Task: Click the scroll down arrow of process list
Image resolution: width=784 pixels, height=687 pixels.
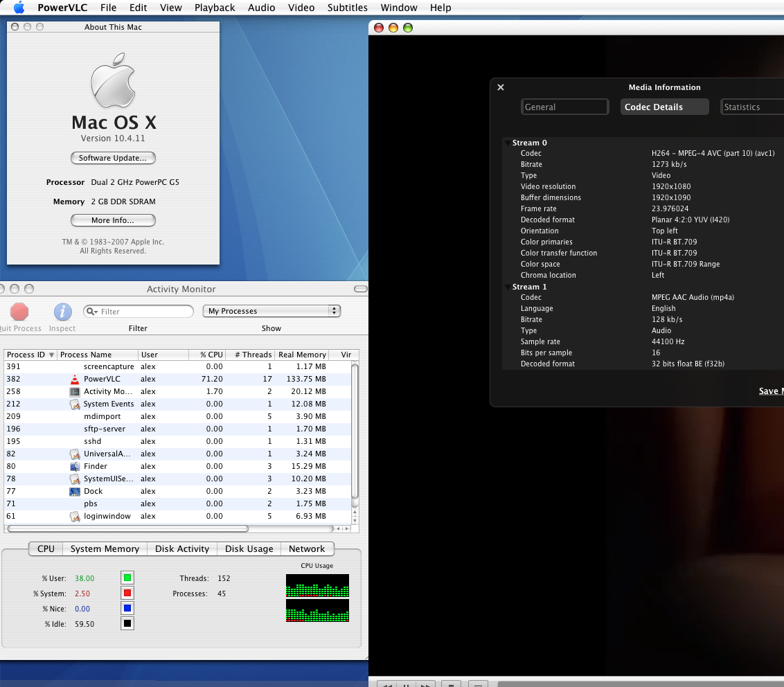Action: pyautogui.click(x=355, y=521)
